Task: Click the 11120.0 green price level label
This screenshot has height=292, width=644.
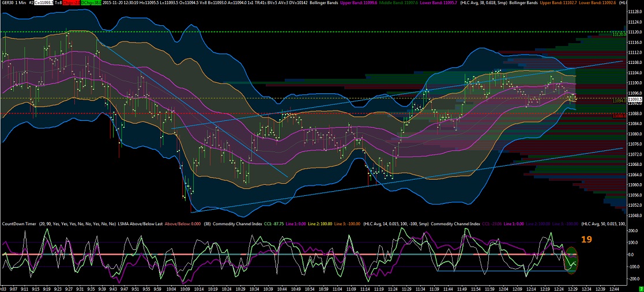Action: (x=619, y=35)
